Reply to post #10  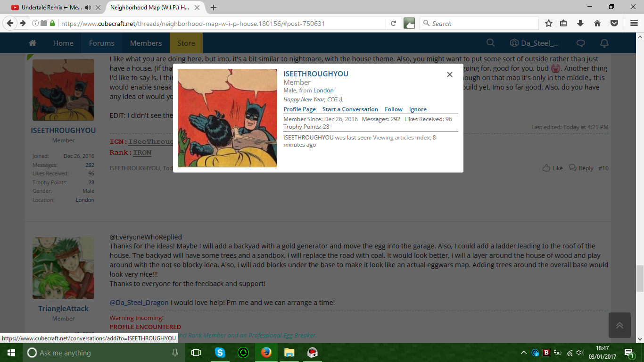pyautogui.click(x=581, y=168)
